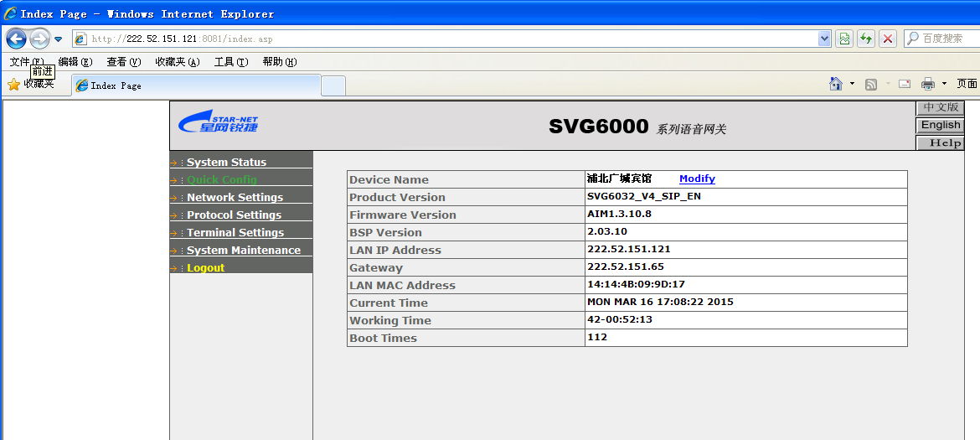
Task: Click the address bar URL field
Action: (x=445, y=39)
